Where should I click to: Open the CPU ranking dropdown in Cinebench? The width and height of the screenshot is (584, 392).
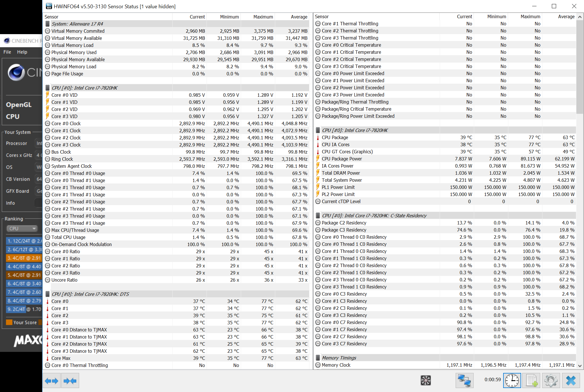pos(22,228)
